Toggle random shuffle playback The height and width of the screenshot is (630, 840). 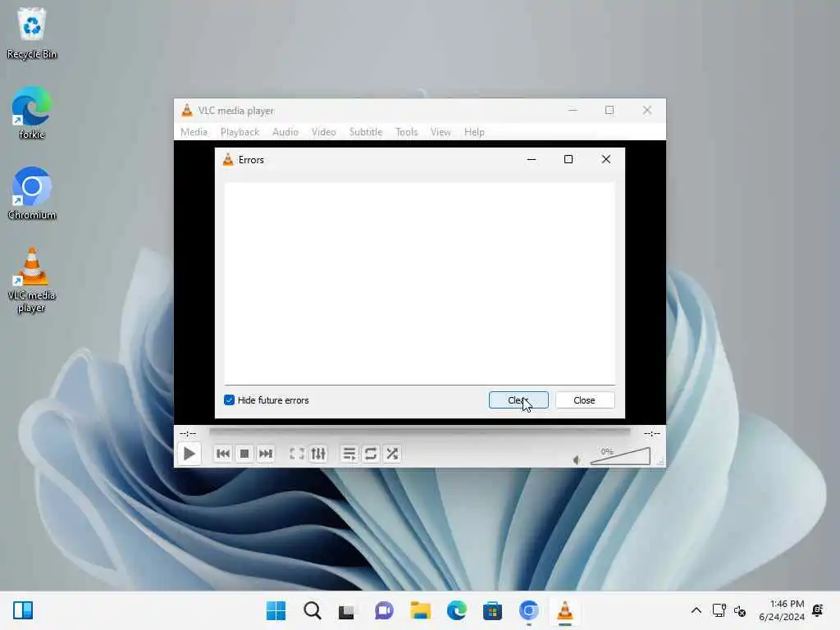(392, 454)
